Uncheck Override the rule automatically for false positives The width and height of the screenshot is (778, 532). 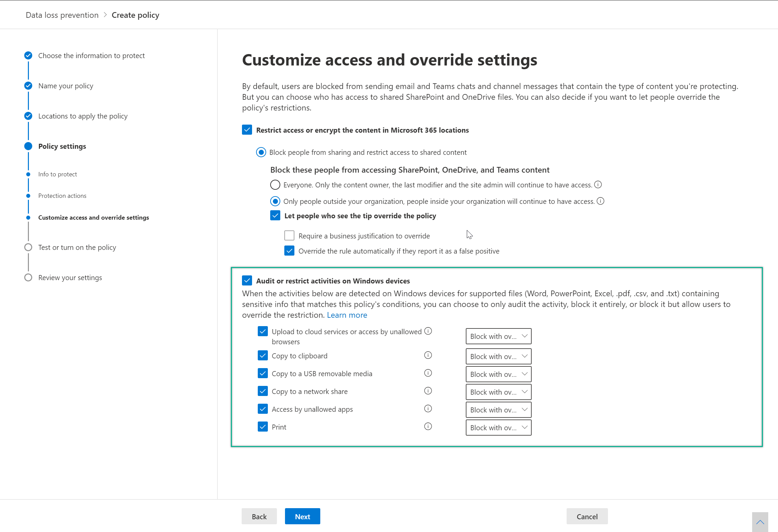tap(289, 251)
